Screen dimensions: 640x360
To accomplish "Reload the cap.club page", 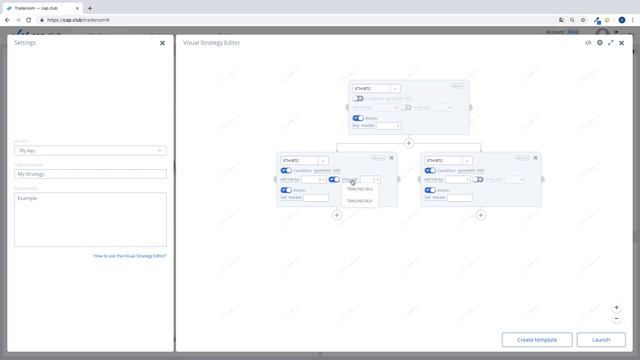I will pyautogui.click(x=29, y=20).
